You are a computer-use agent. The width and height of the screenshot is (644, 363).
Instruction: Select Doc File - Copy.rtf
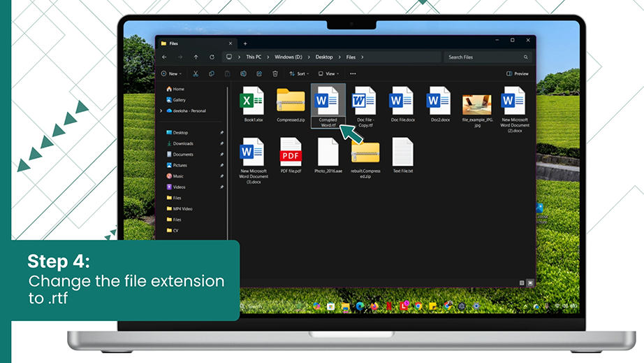pyautogui.click(x=365, y=106)
